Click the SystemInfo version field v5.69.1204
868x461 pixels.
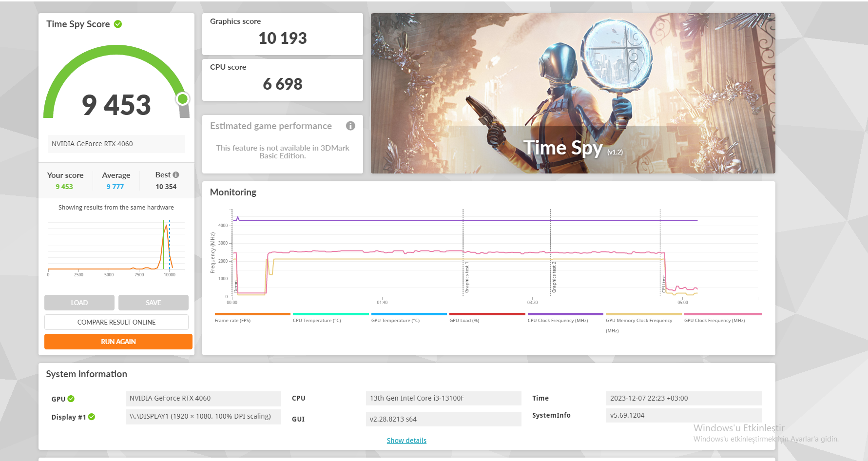[684, 415]
